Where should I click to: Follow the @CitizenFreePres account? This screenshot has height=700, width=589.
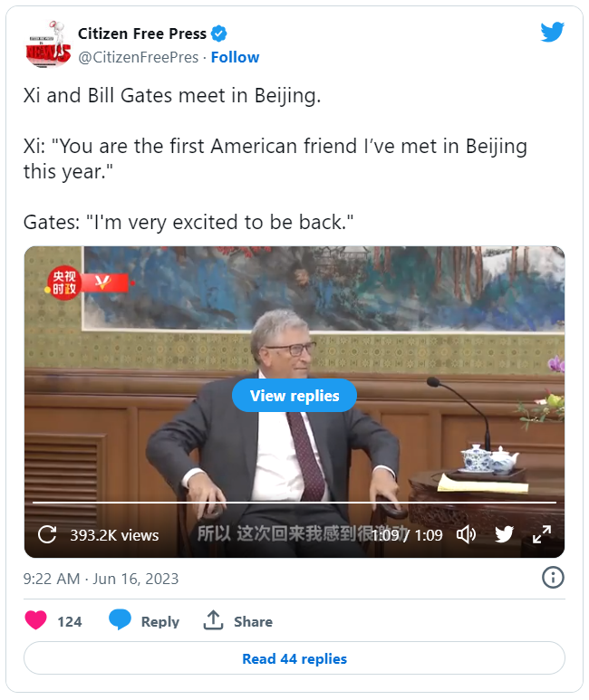235,57
